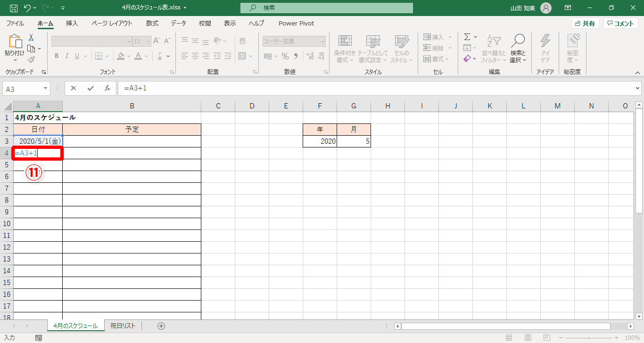Open Conditional Formatting (条件付き書式) button
The height and width of the screenshot is (343, 644).
pos(345,49)
